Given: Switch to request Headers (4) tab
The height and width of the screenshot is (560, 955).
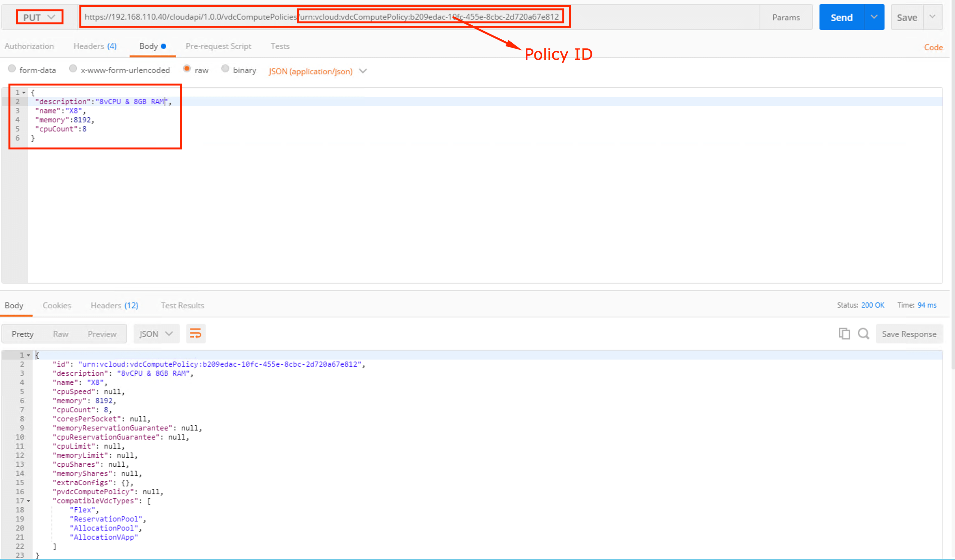Looking at the screenshot, I should (95, 46).
